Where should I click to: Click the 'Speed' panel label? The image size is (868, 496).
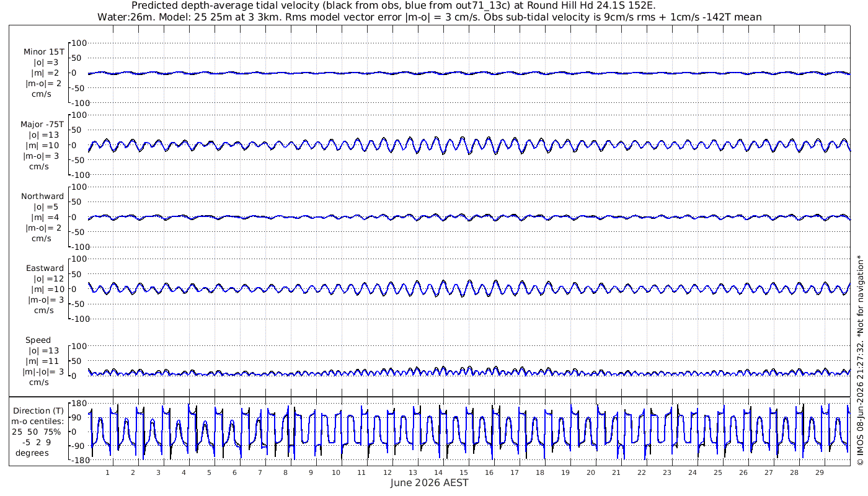[38, 340]
